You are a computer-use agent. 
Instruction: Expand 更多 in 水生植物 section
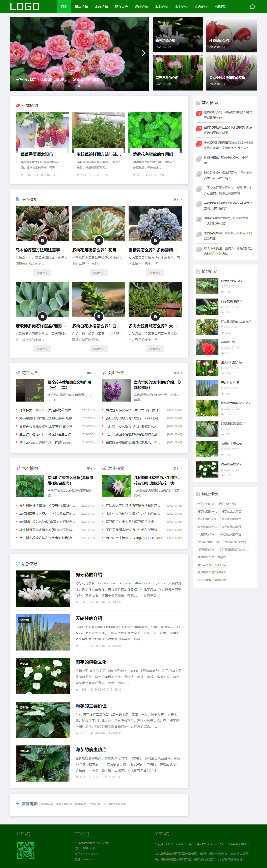coord(178,469)
